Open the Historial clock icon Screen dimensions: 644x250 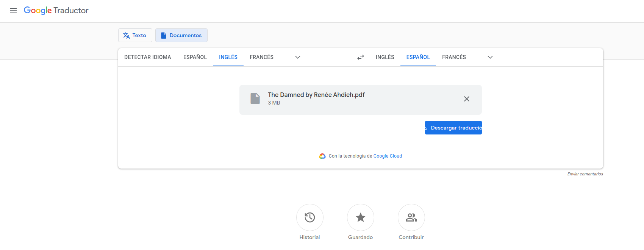point(309,217)
